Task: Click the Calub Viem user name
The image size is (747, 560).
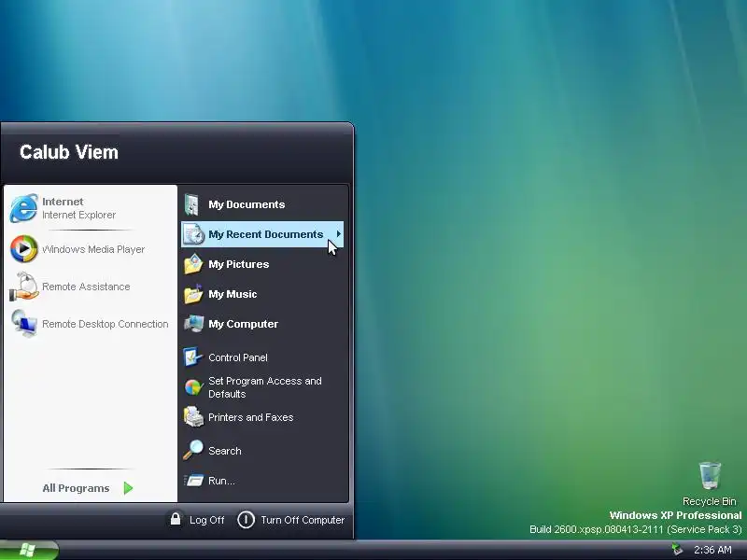Action: pyautogui.click(x=69, y=152)
